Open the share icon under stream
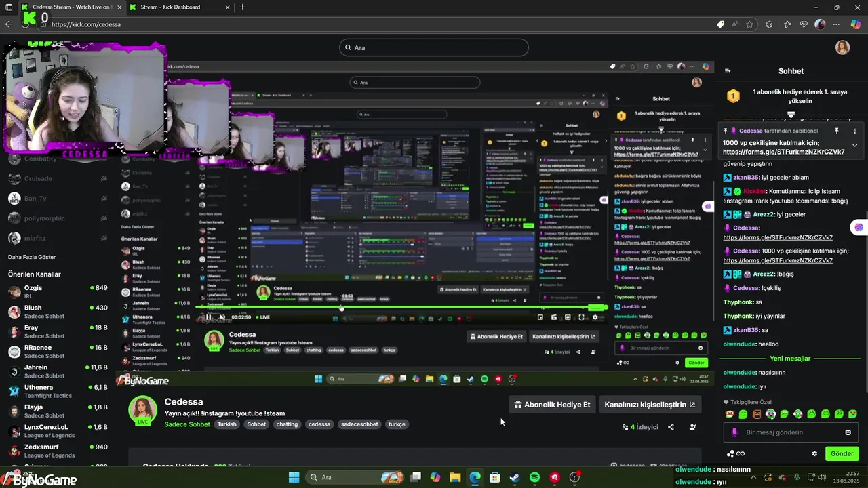This screenshot has height=488, width=868. coord(671,427)
